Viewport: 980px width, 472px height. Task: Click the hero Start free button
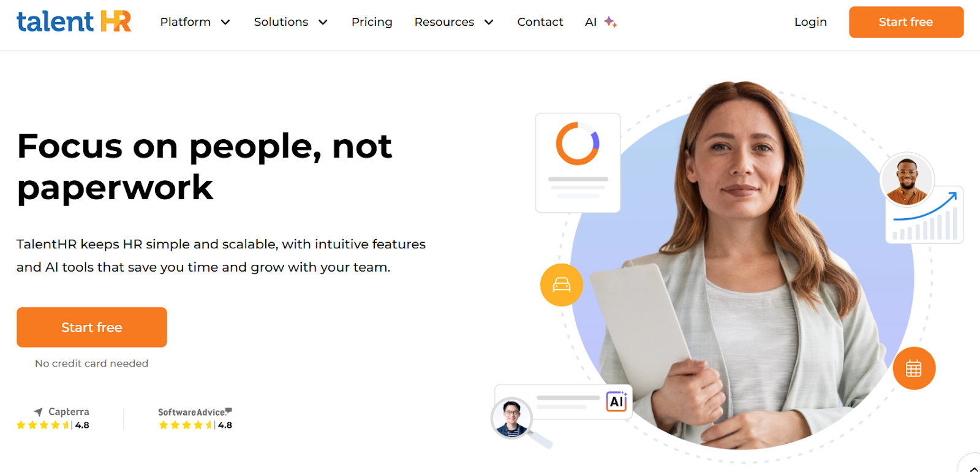tap(92, 327)
